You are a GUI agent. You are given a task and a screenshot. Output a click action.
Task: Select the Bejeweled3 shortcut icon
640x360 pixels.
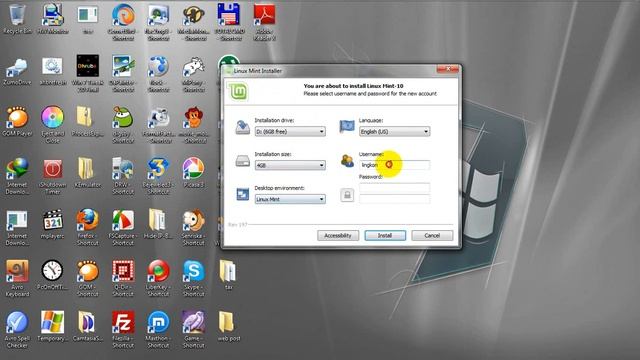click(158, 176)
